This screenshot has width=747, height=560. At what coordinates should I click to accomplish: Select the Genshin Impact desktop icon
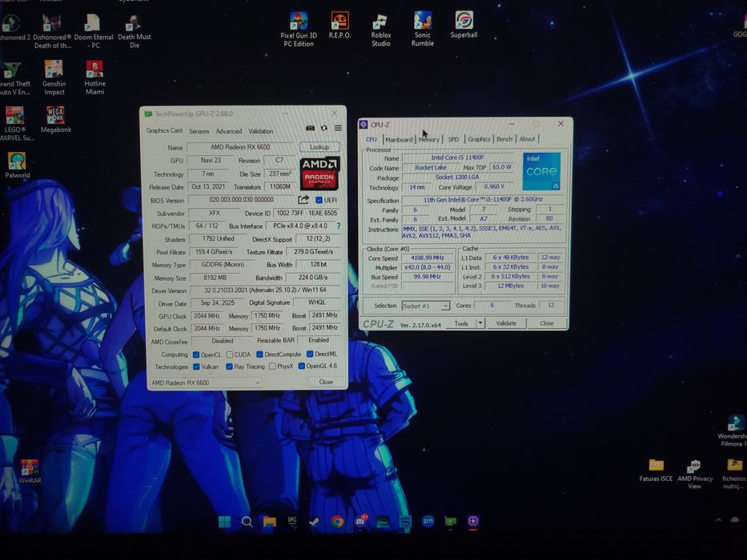point(54,78)
